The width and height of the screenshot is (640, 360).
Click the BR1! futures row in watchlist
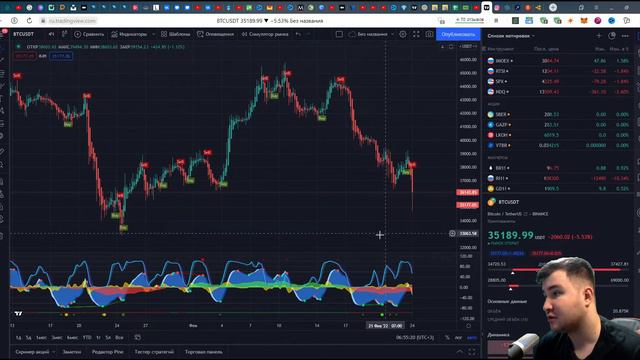[558, 168]
